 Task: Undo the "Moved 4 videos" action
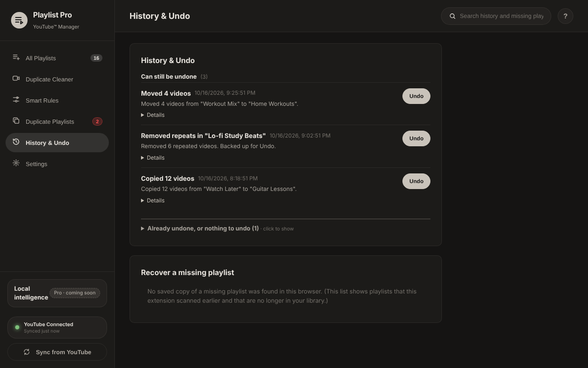coord(416,96)
